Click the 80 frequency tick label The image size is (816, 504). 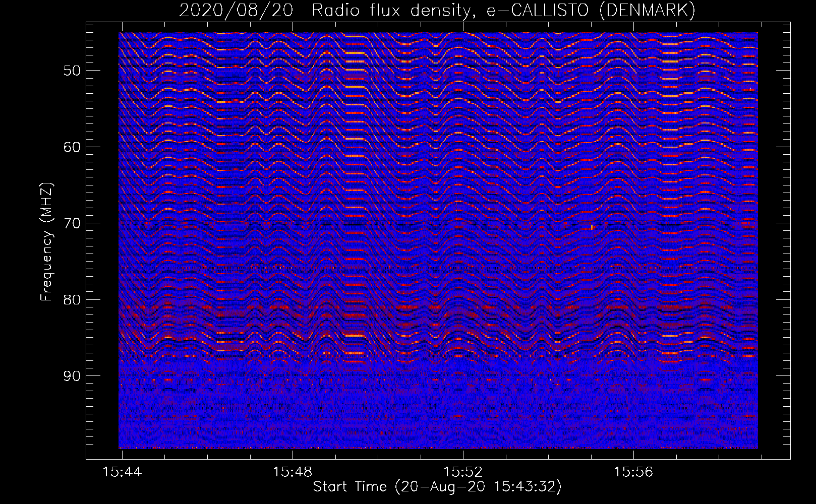pos(72,299)
